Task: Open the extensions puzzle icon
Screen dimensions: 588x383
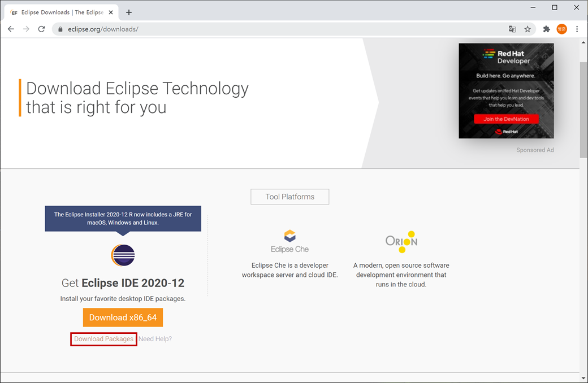Action: pos(546,29)
